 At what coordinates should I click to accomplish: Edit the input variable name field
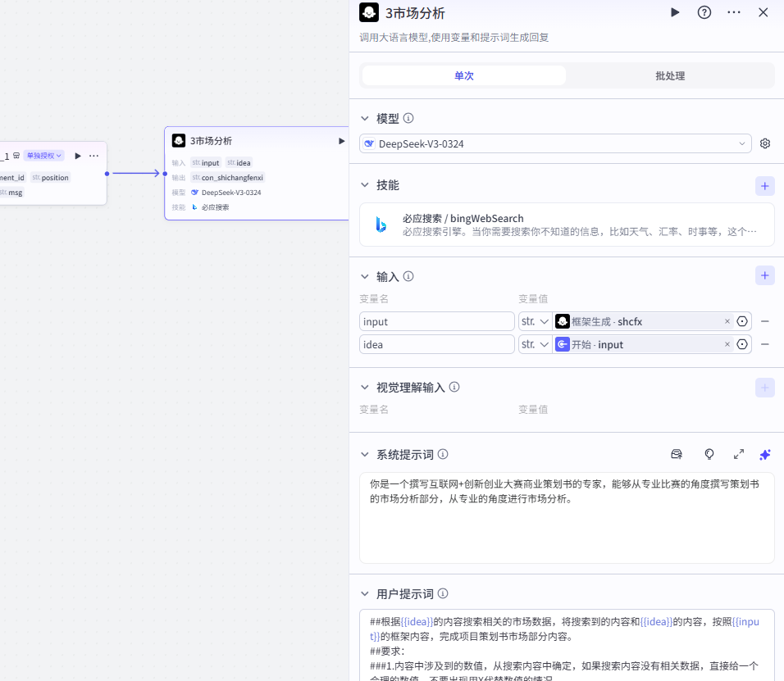[436, 321]
